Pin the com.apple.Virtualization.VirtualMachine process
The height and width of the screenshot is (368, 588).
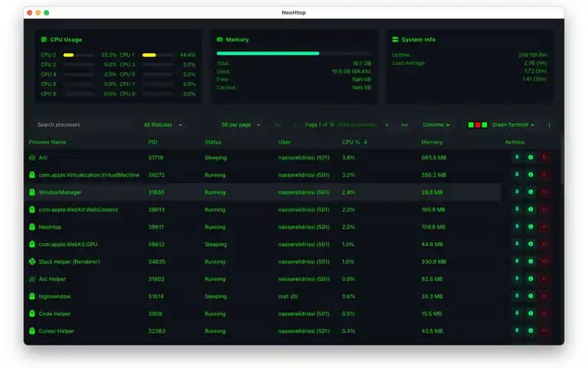(x=517, y=175)
